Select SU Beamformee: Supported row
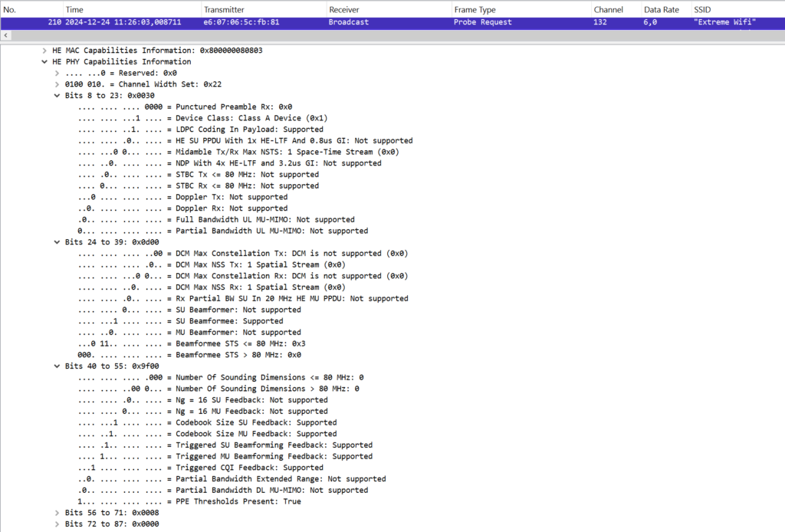785x532 pixels. point(180,321)
